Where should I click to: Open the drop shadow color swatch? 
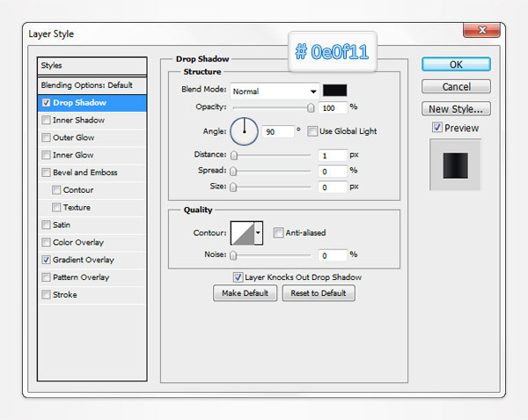pos(334,91)
